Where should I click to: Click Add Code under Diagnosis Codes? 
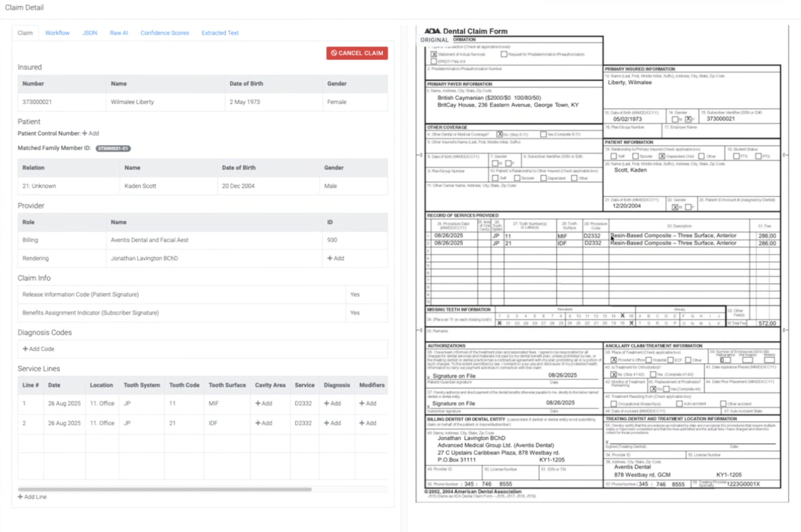(38, 349)
